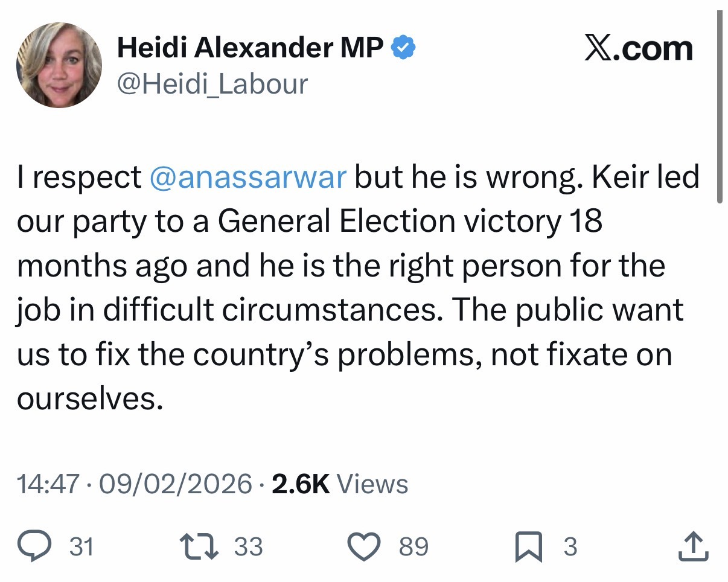Visit the @Heidi_Labour handle

(212, 83)
